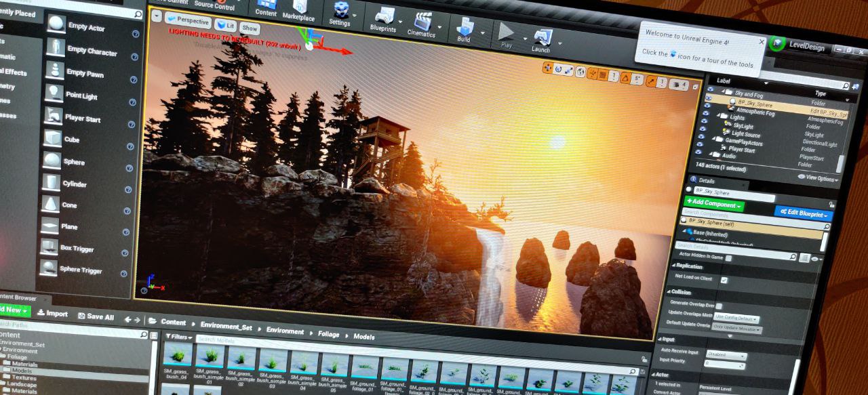The image size is (868, 395).
Task: Toggle viewport scale snapping
Action: pyautogui.click(x=652, y=81)
